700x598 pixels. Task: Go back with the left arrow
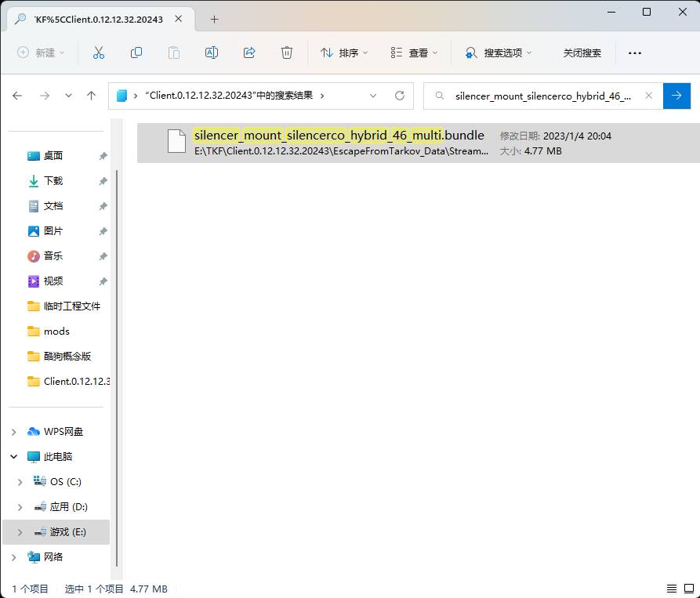17,96
